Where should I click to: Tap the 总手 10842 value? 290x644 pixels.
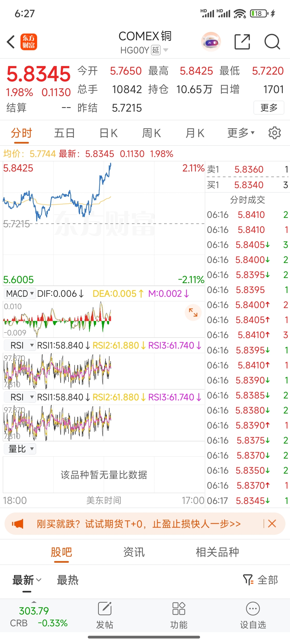tap(127, 89)
